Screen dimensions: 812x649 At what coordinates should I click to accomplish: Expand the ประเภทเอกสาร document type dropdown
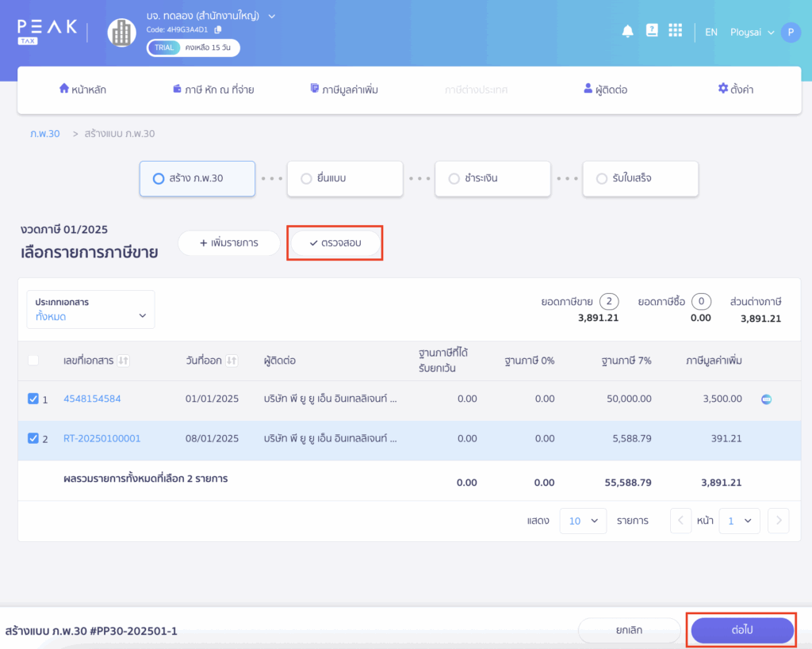(x=90, y=310)
